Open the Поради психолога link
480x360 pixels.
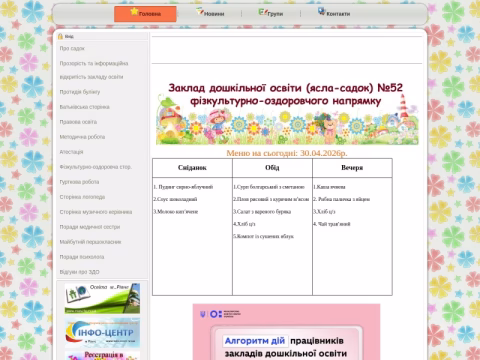(x=82, y=257)
